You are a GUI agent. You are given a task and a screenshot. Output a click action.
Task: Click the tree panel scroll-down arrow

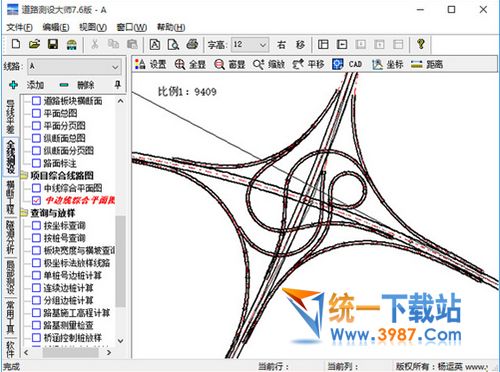(121, 341)
